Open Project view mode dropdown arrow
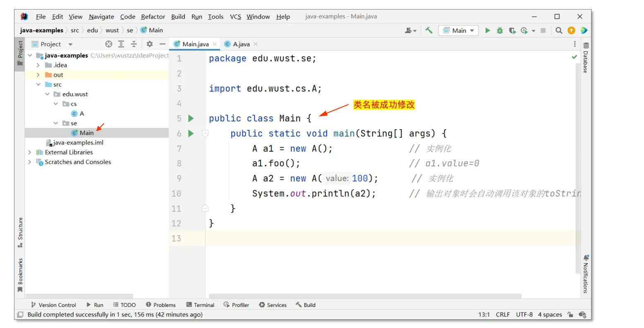 tap(70, 44)
